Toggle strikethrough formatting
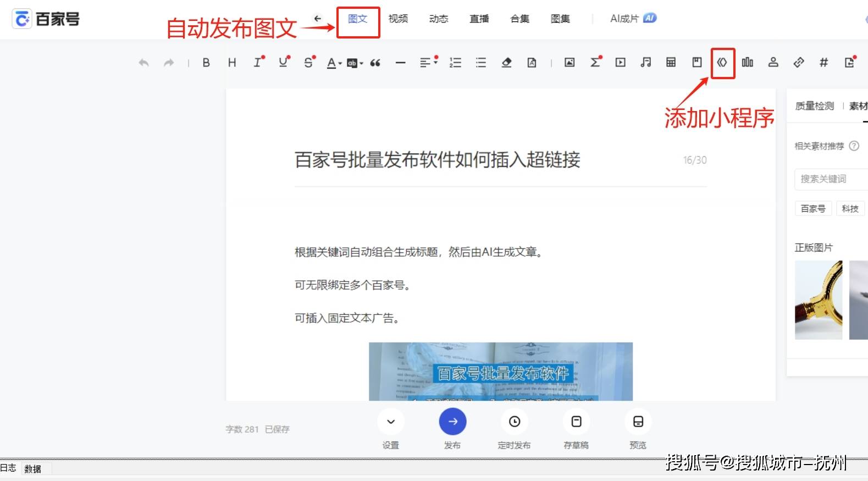 coord(308,63)
